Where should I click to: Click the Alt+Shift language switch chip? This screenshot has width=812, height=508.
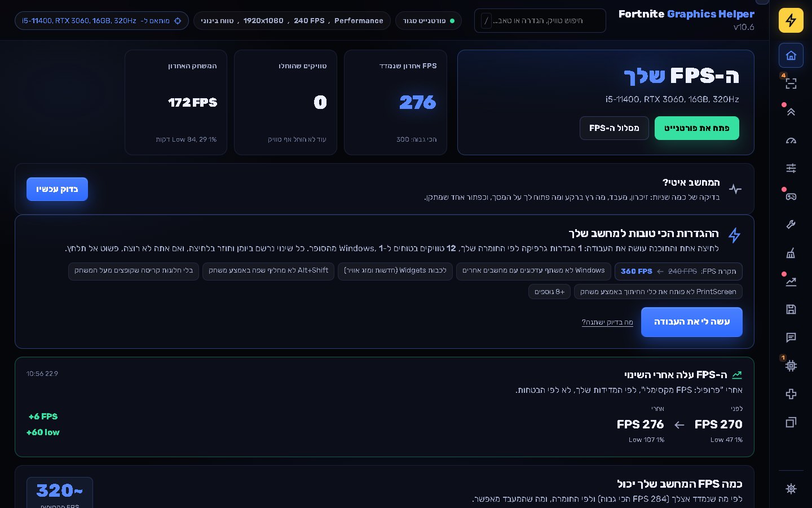point(268,271)
